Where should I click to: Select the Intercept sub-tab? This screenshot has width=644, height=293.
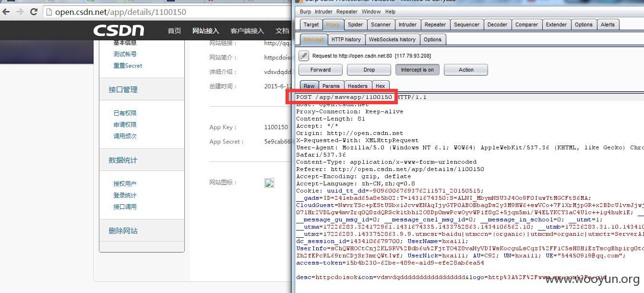click(314, 39)
